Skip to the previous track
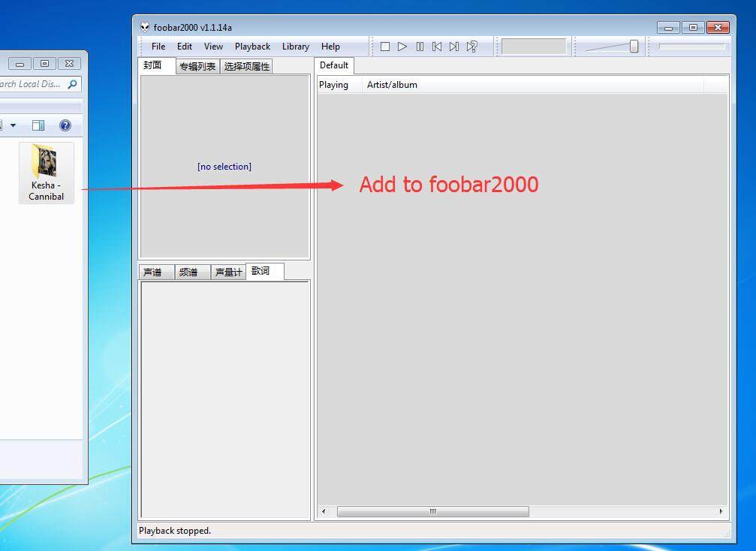Image resolution: width=756 pixels, height=551 pixels. pos(437,47)
